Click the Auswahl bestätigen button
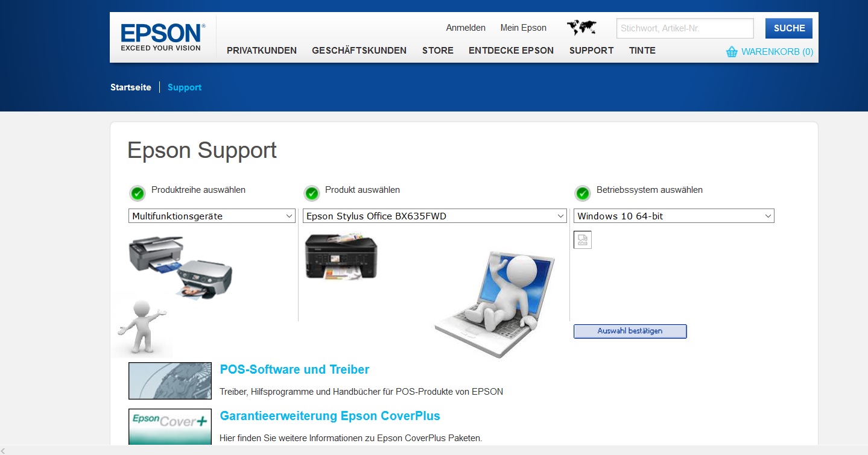868x455 pixels. (x=630, y=331)
